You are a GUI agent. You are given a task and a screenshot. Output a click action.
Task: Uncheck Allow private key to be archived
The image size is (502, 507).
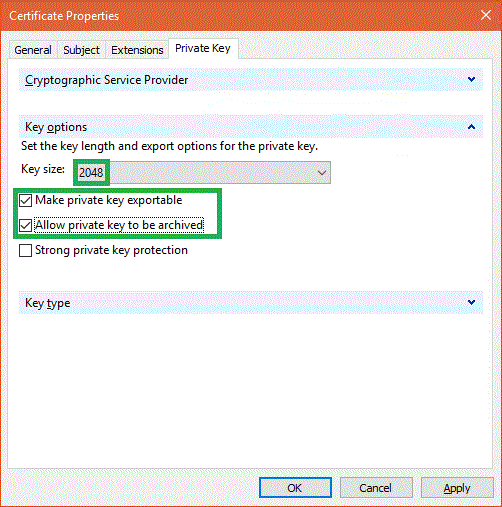pyautogui.click(x=26, y=225)
